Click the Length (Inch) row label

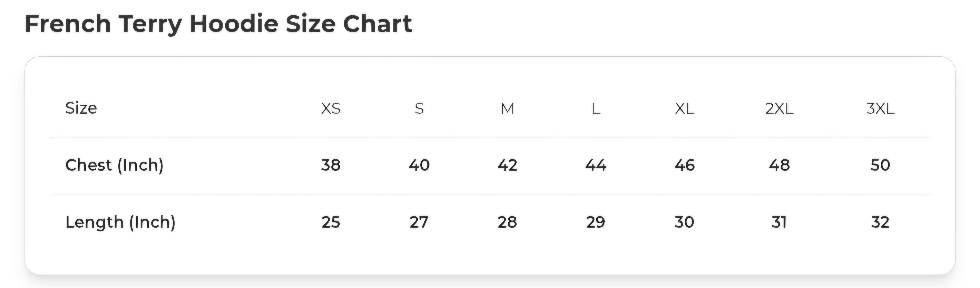pos(120,222)
